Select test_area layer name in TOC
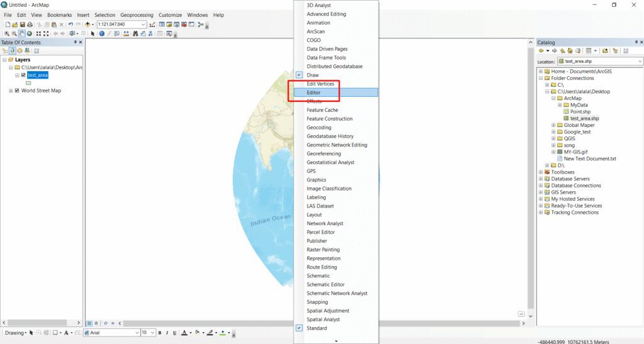Viewport: 644px width, 344px height. click(x=37, y=75)
